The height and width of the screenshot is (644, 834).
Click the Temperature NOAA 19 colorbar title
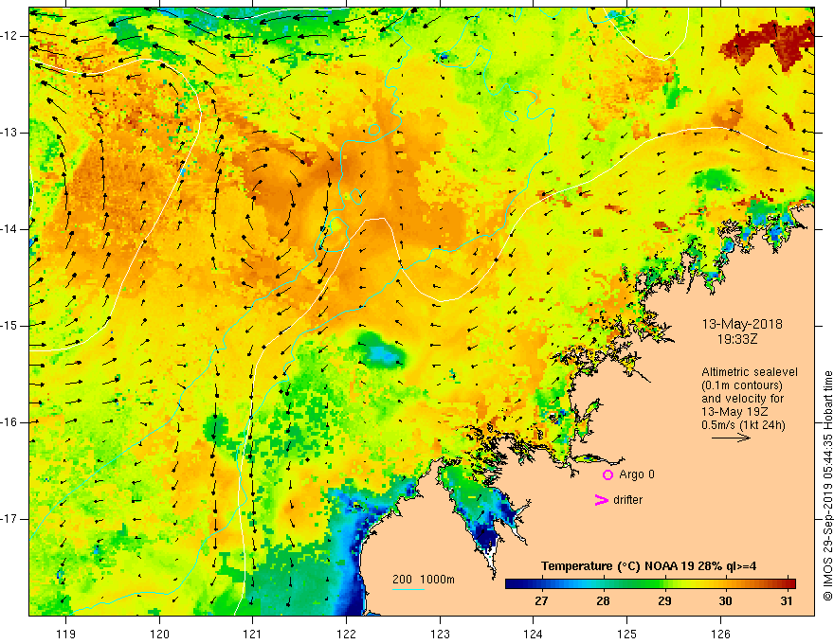(x=648, y=566)
